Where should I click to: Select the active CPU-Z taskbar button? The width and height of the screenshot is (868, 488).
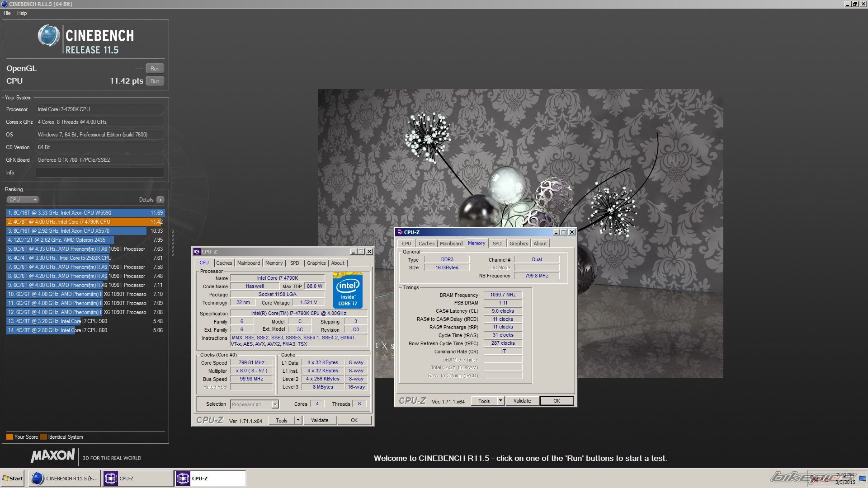point(211,479)
